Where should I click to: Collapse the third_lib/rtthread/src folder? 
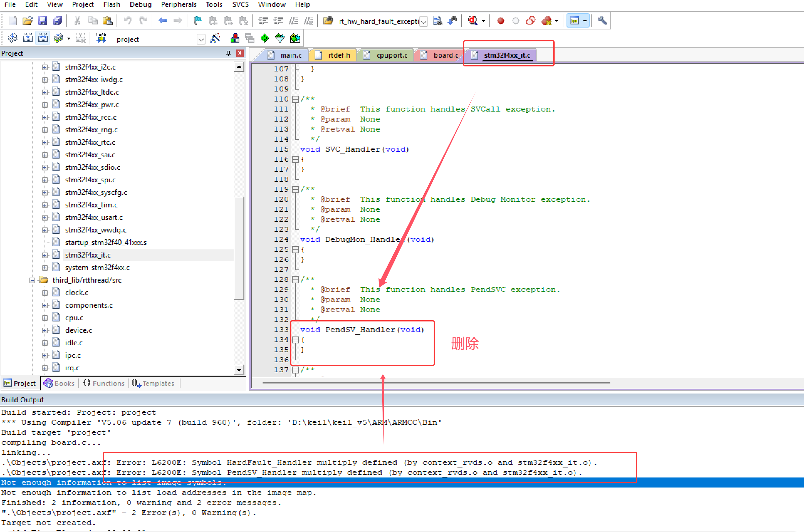click(32, 280)
